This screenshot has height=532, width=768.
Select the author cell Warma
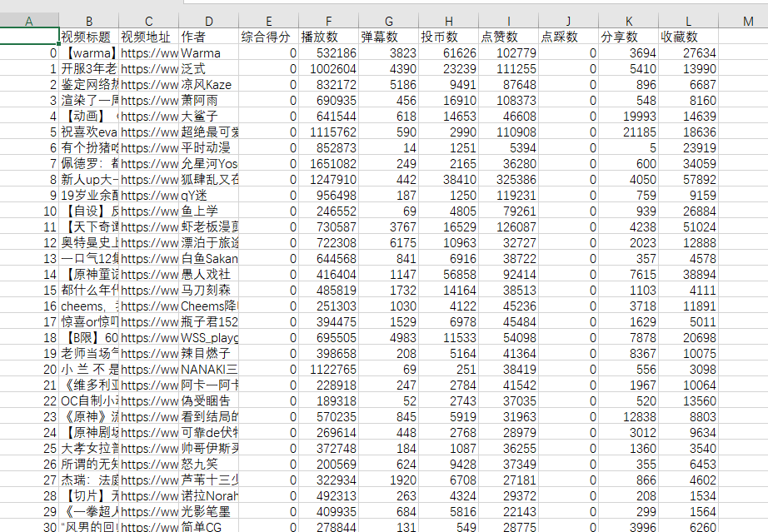tap(208, 52)
